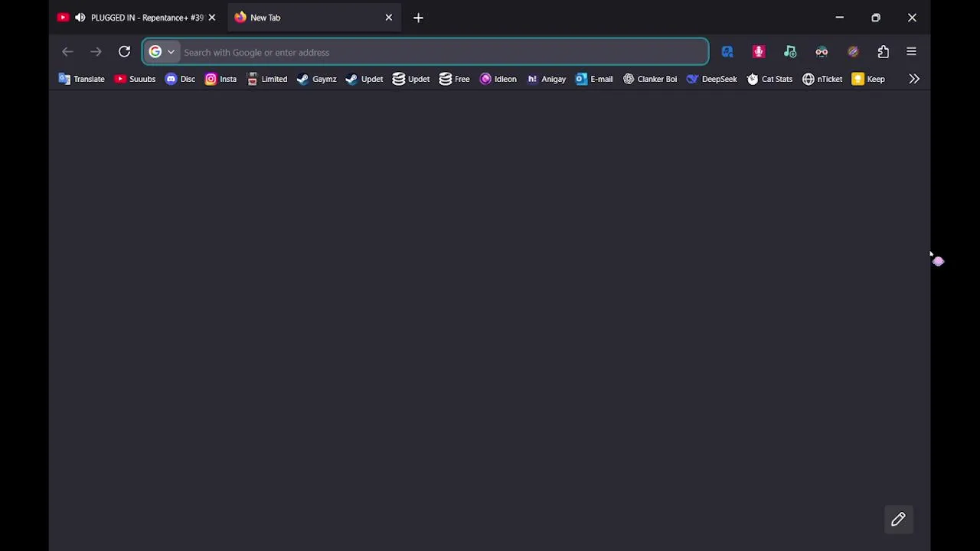Open the Updet bookmark with Steam icon

click(364, 79)
